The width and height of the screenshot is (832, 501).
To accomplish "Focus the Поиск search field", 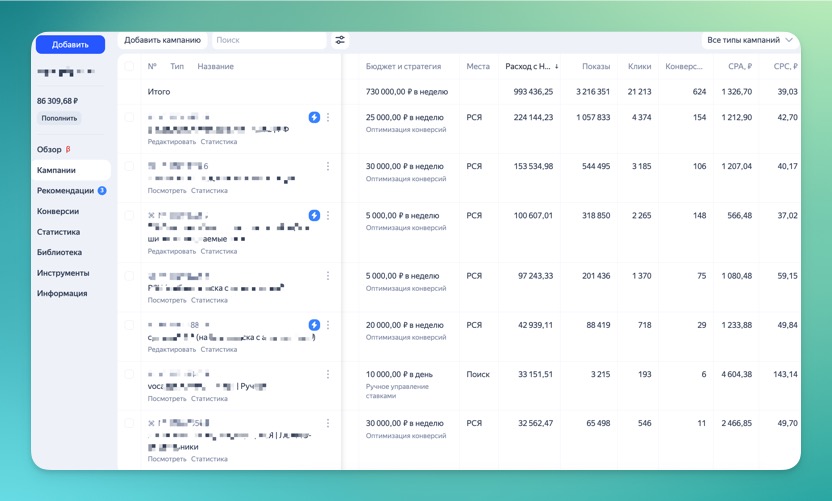I will point(268,40).
